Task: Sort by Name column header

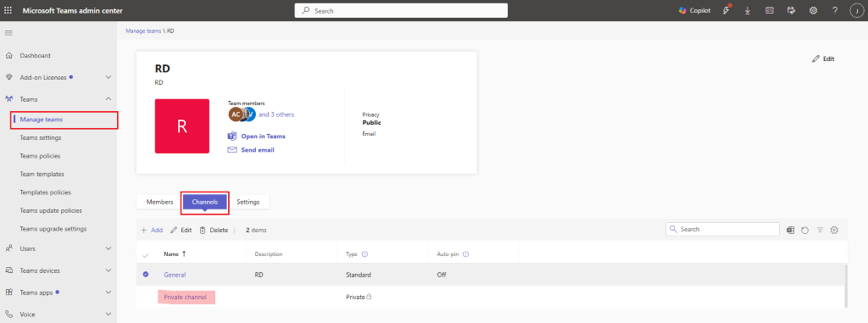Action: (x=175, y=253)
